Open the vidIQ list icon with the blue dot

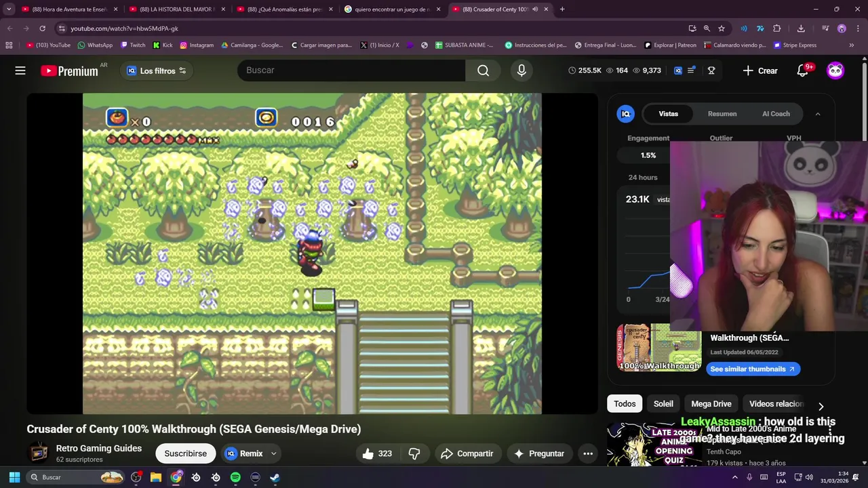pyautogui.click(x=692, y=70)
